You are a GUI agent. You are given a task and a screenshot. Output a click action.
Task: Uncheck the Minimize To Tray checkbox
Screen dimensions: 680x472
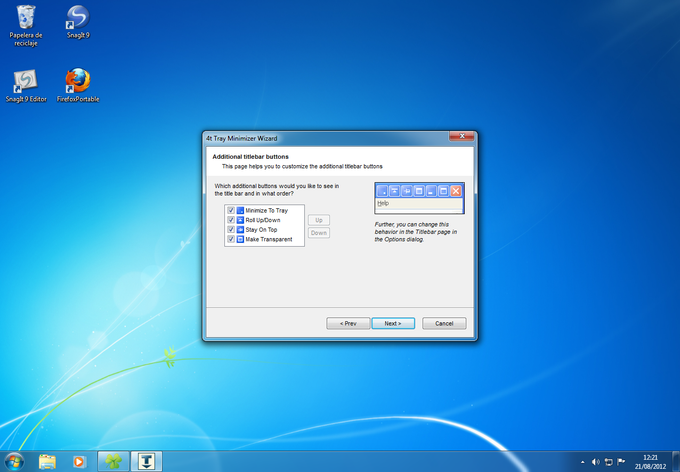(231, 210)
